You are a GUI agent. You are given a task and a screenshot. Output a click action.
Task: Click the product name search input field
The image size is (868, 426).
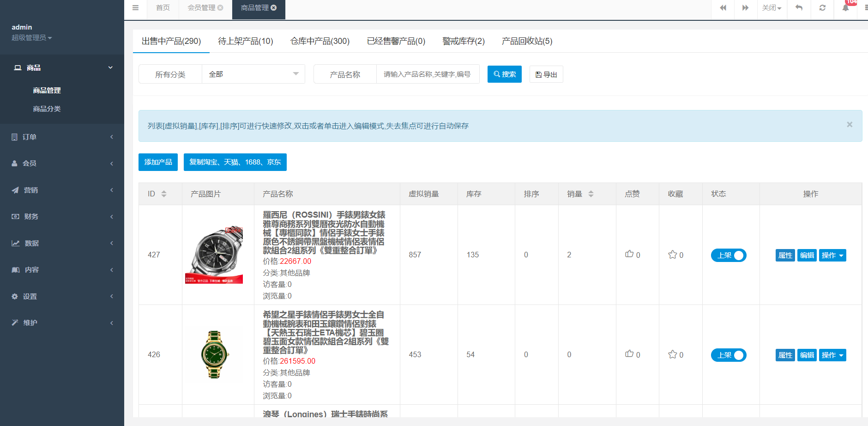[x=428, y=74]
